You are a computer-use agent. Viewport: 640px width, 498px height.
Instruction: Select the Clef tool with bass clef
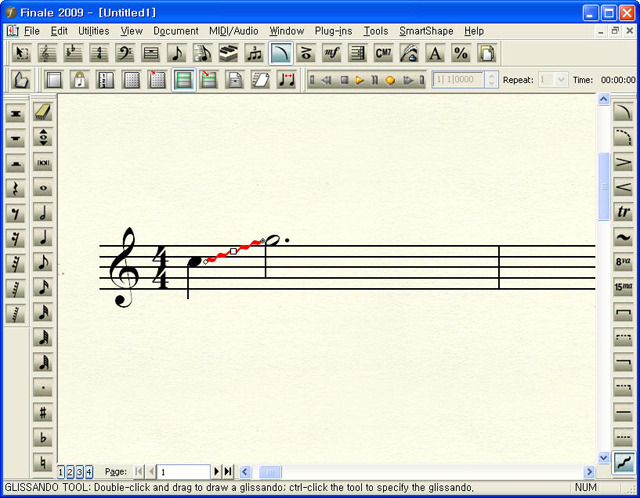click(x=125, y=54)
